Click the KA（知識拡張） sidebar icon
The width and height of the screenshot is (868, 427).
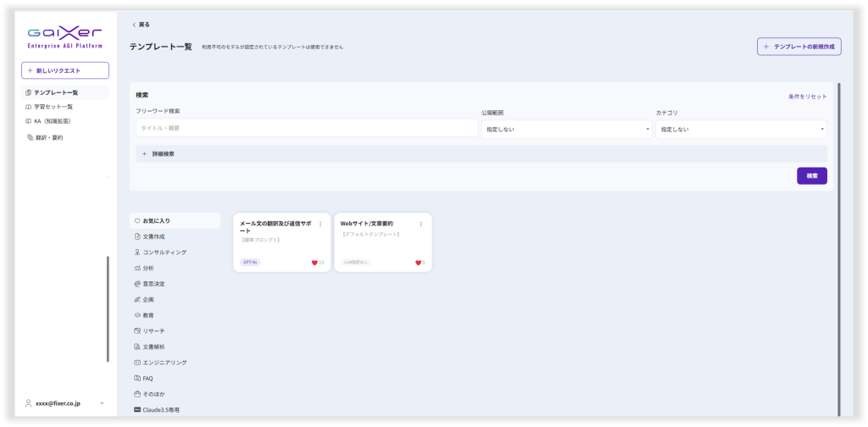tap(28, 120)
